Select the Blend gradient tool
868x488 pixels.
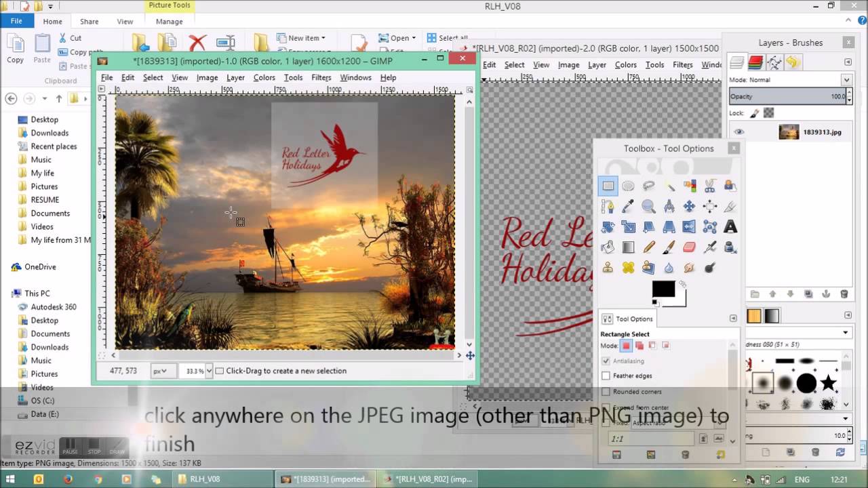(629, 247)
